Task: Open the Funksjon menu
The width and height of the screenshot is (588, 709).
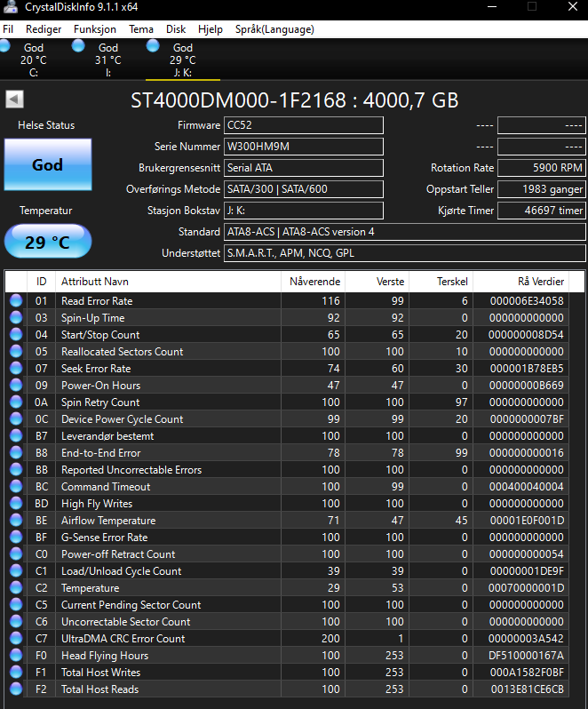Action: [x=95, y=29]
